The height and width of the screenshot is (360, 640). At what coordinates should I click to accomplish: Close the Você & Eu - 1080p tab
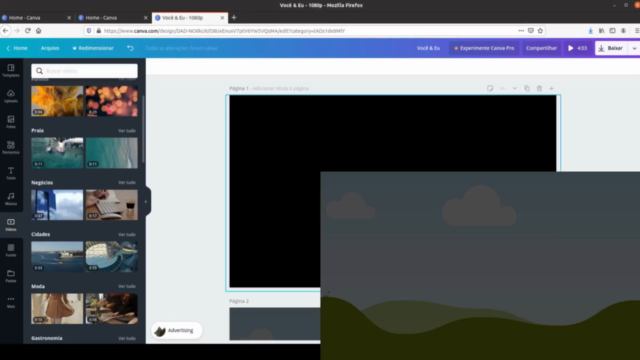tap(222, 18)
